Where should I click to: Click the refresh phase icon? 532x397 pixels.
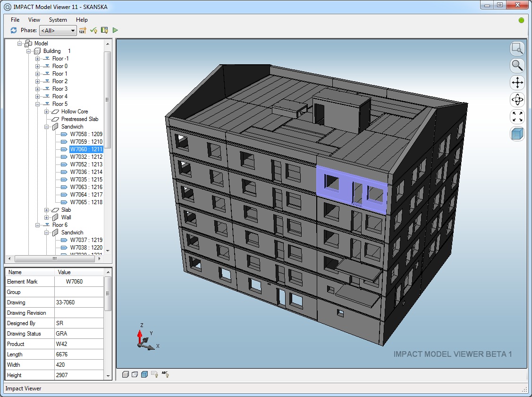(13, 30)
